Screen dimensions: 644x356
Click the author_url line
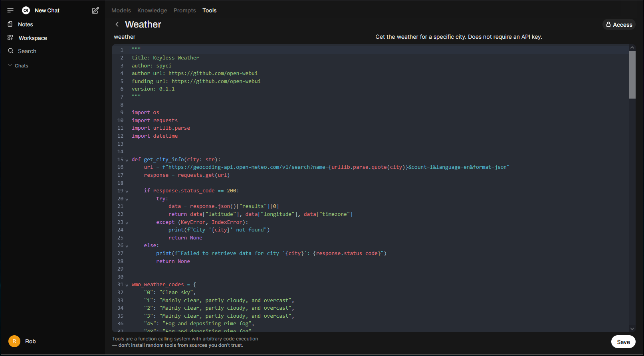click(x=194, y=73)
